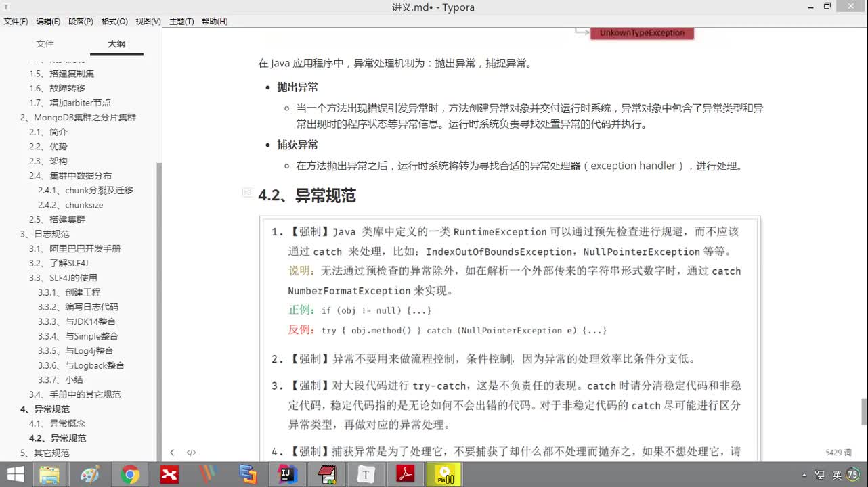Show hidden tray icons arrow

click(x=804, y=476)
